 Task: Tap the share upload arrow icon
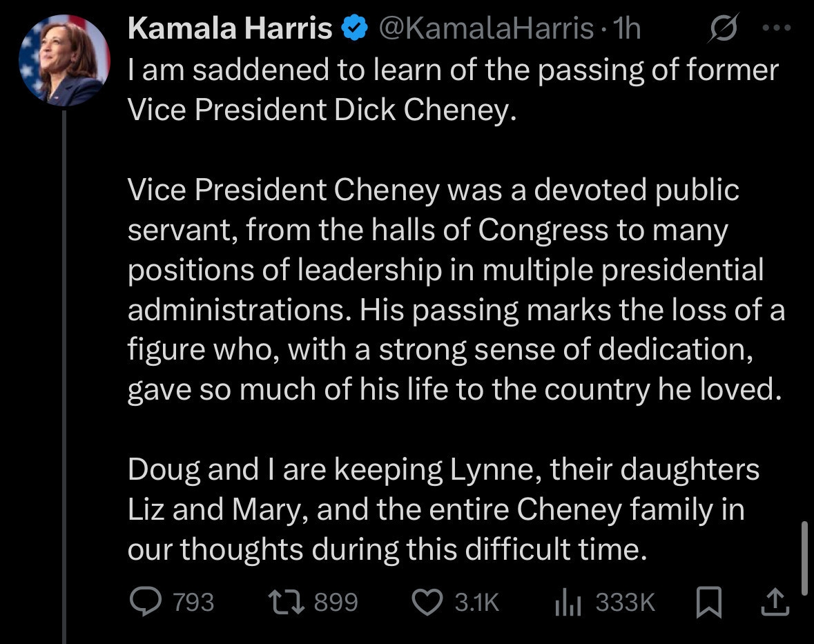coord(774,603)
